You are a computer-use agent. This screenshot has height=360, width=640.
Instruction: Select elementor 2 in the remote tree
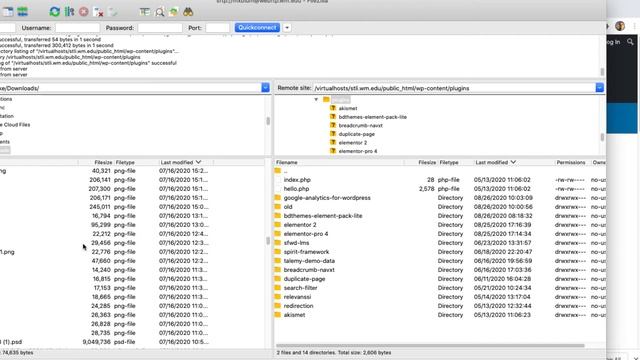click(x=353, y=142)
